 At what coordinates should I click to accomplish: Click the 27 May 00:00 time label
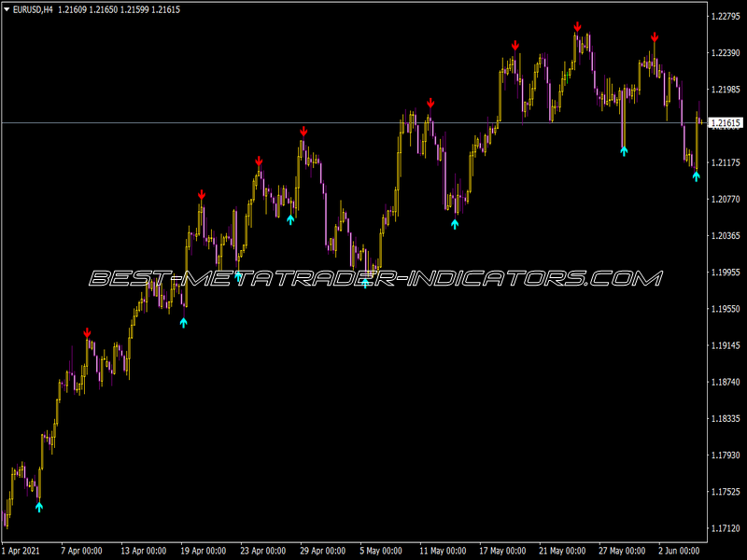coord(622,551)
